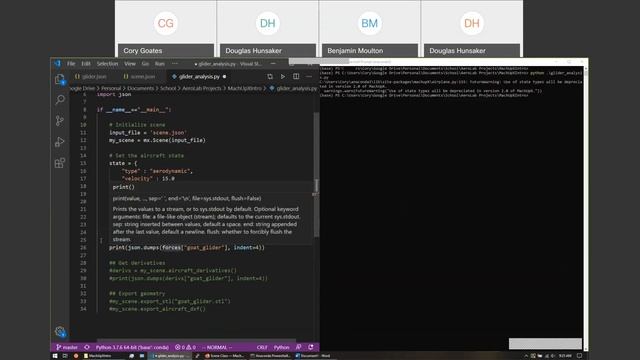Viewport: 640px width, 360px height.
Task: Open errors and warnings count in status bar
Action: click(185, 347)
